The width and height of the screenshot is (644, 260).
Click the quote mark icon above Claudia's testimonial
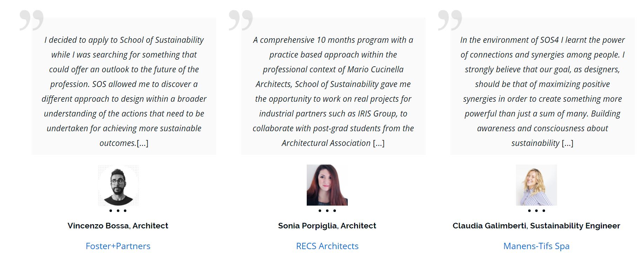click(x=450, y=20)
